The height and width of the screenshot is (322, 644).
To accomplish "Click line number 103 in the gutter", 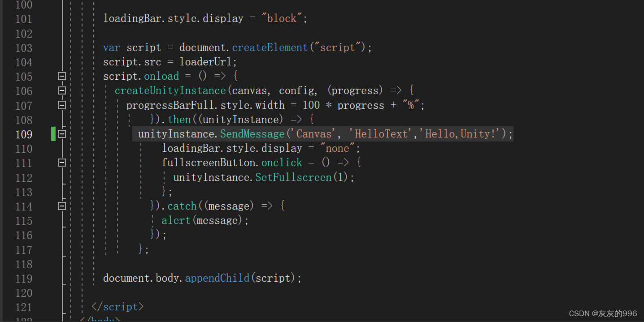I will tap(24, 47).
